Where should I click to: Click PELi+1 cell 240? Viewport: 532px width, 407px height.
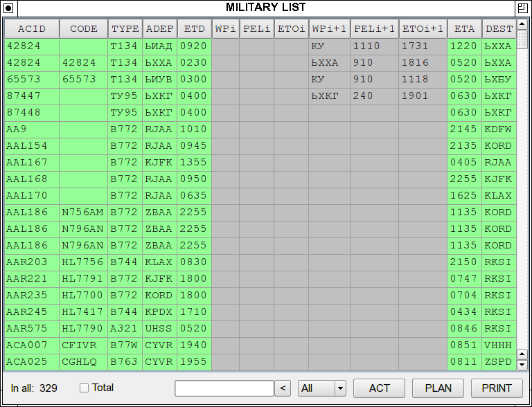click(375, 96)
